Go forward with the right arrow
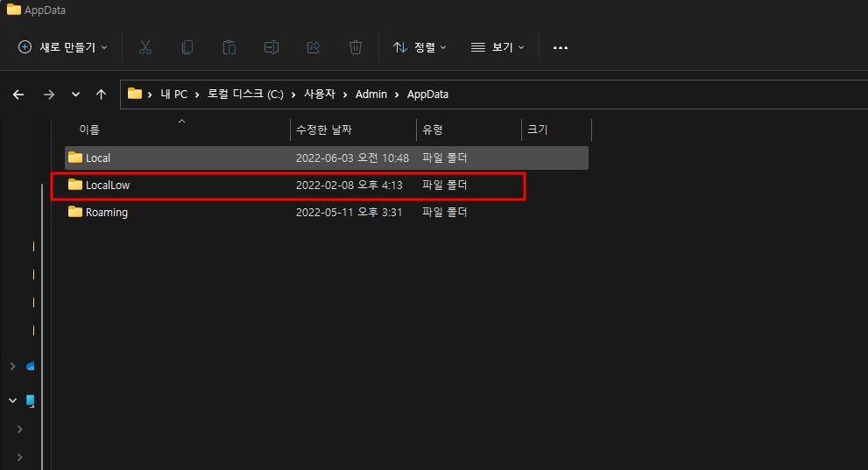The image size is (868, 470). point(49,95)
